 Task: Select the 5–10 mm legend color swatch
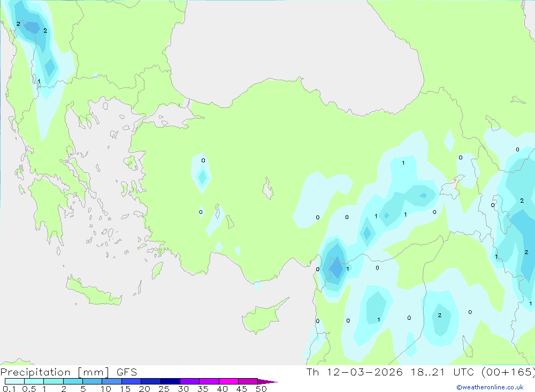pos(93,381)
